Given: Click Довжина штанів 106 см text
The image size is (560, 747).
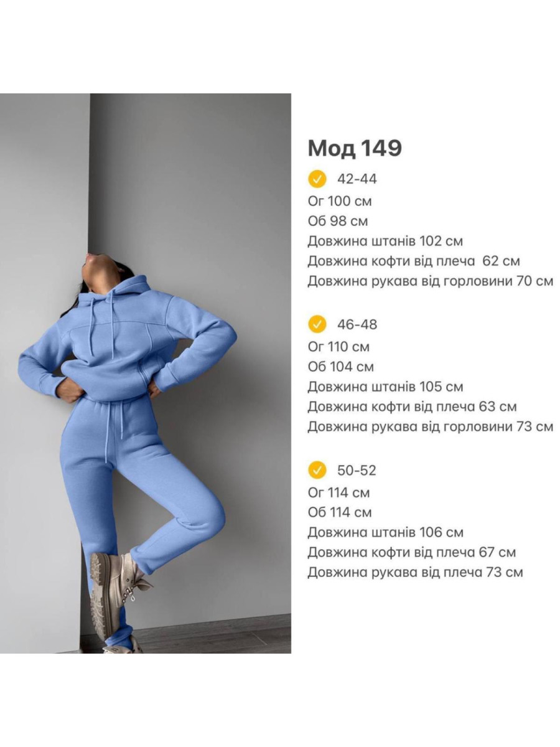Looking at the screenshot, I should point(385,533).
